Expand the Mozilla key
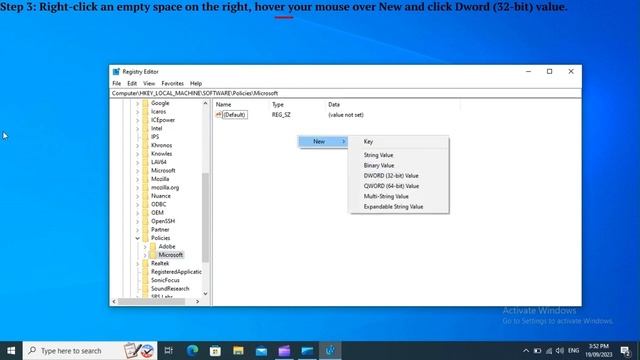640x360 pixels. point(138,179)
